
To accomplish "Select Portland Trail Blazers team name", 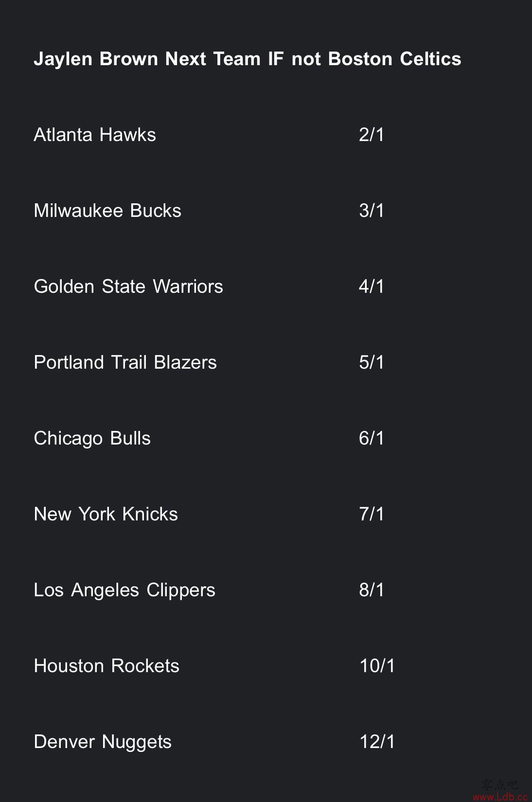I will 125,362.
